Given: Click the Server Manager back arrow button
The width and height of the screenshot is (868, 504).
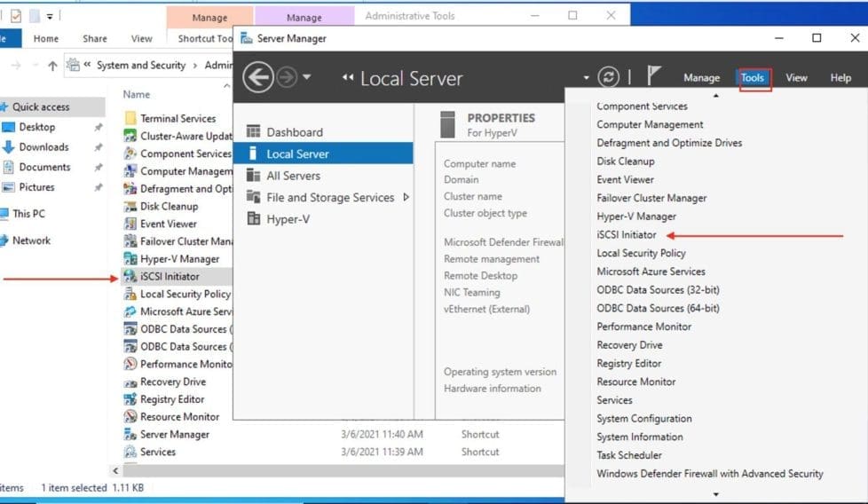Looking at the screenshot, I should [x=257, y=78].
